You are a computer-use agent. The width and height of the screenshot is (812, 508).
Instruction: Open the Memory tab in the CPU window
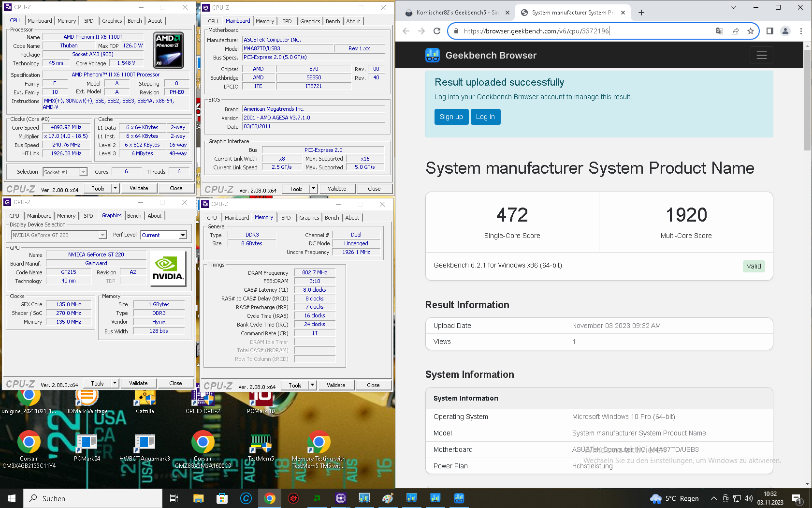pos(67,21)
